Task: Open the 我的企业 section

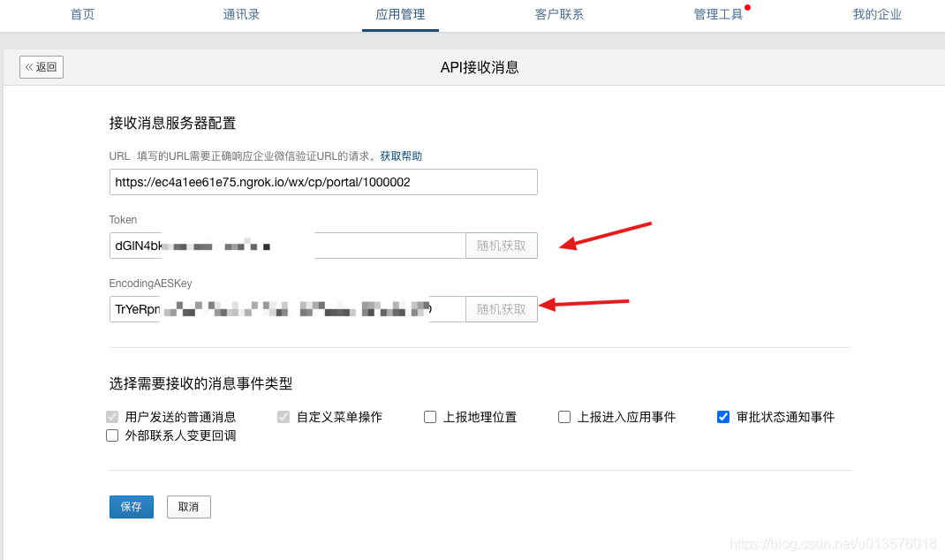Action: point(877,15)
